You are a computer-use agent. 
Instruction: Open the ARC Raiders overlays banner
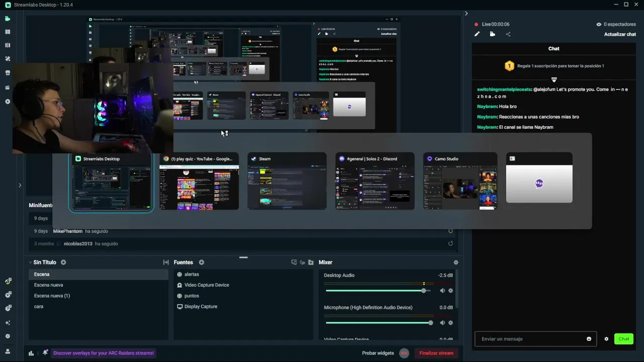104,353
